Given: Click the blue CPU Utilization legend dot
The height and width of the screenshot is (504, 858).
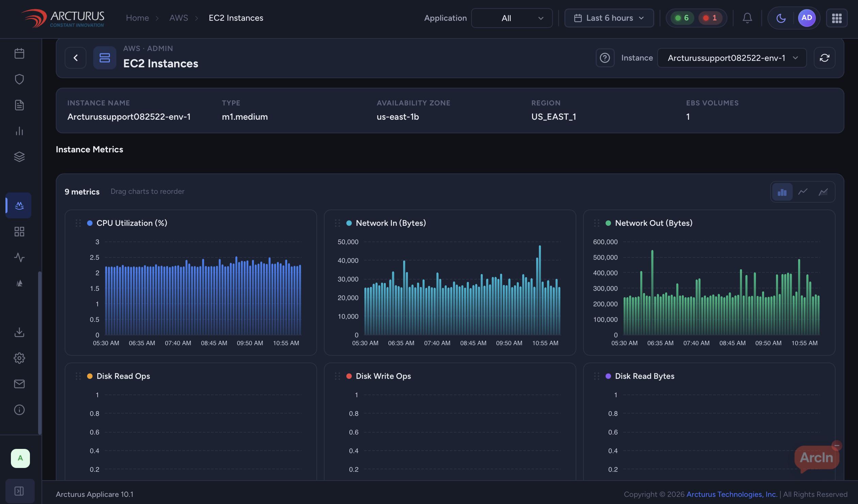Looking at the screenshot, I should click(90, 223).
